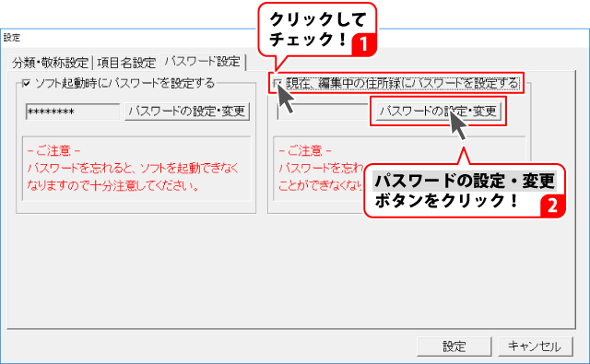Click right パスワードの設定・変更 button for address book
Screen dimensions: 590x364
pyautogui.click(x=439, y=111)
